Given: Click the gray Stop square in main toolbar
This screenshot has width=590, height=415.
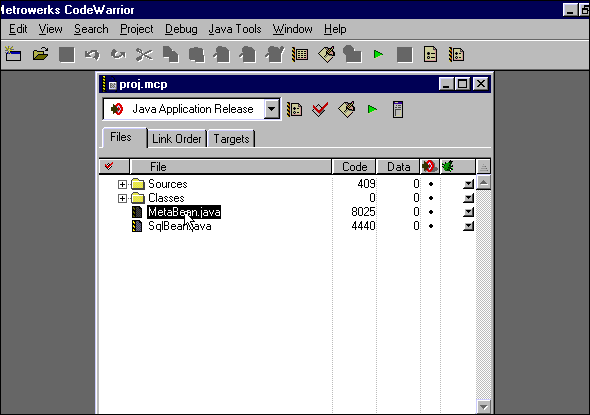Looking at the screenshot, I should point(404,55).
